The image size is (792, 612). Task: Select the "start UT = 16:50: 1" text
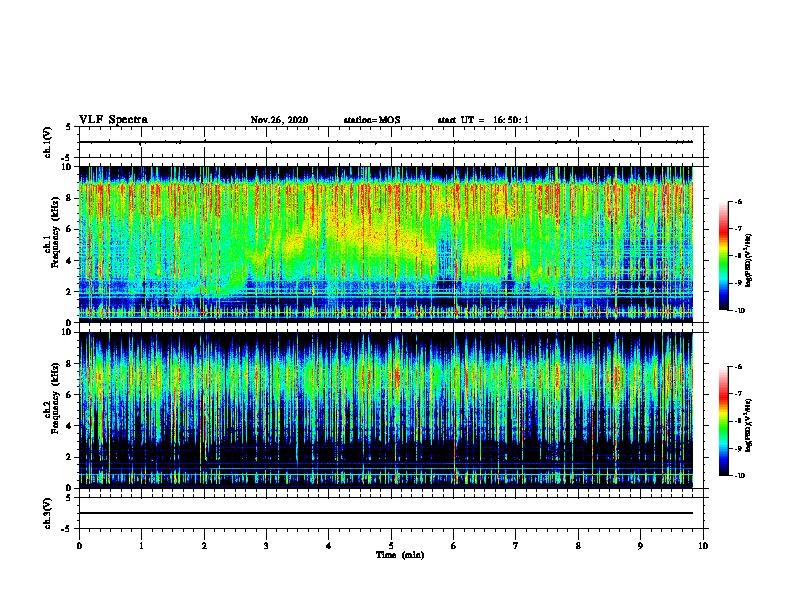[x=483, y=120]
